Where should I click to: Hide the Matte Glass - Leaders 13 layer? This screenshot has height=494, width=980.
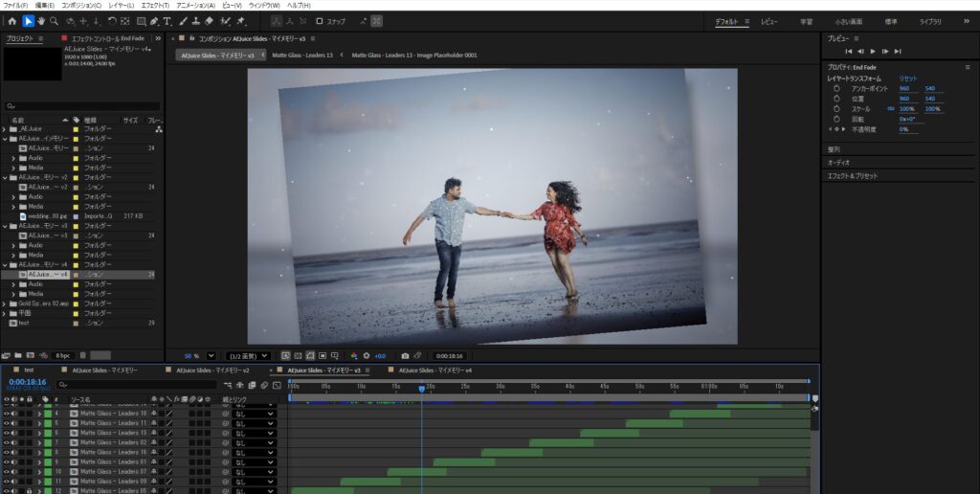point(6,433)
